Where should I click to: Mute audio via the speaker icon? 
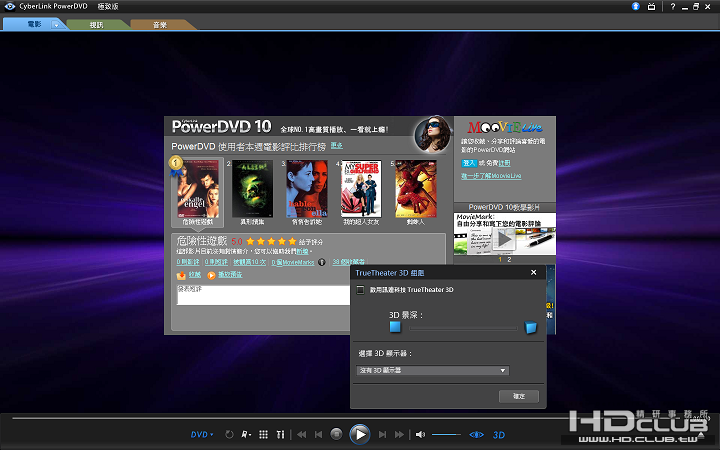[420, 434]
